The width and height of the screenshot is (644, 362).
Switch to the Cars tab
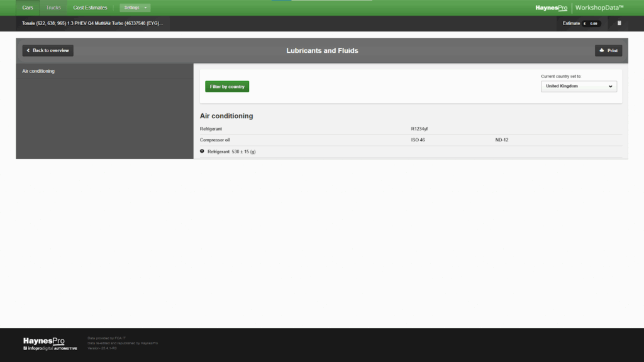(x=28, y=8)
